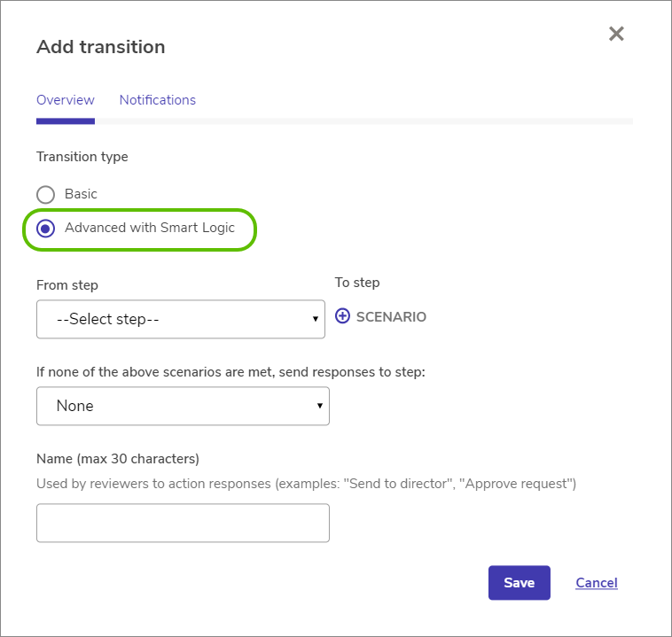The image size is (672, 637).
Task: Click the 'From step' label
Action: pos(67,285)
